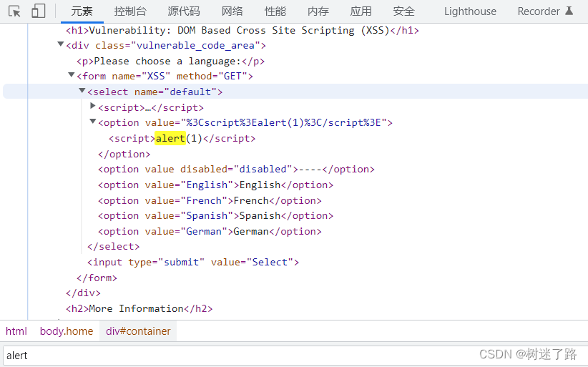The height and width of the screenshot is (367, 588).
Task: Select the h1 Vulnerability heading line
Action: coord(242,30)
